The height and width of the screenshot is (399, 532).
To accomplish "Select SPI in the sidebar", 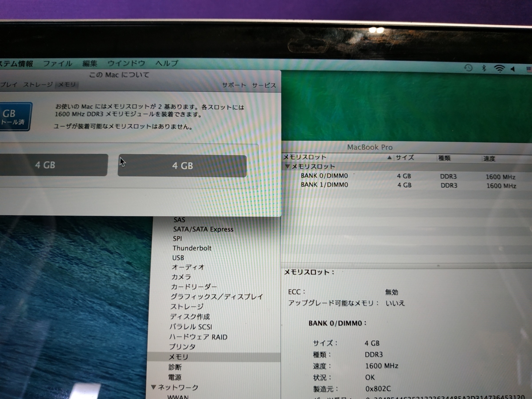I will click(177, 239).
